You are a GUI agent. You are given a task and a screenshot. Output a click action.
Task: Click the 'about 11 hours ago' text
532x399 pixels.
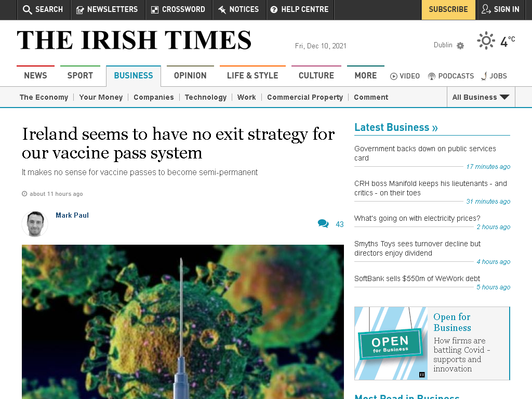pos(56,194)
